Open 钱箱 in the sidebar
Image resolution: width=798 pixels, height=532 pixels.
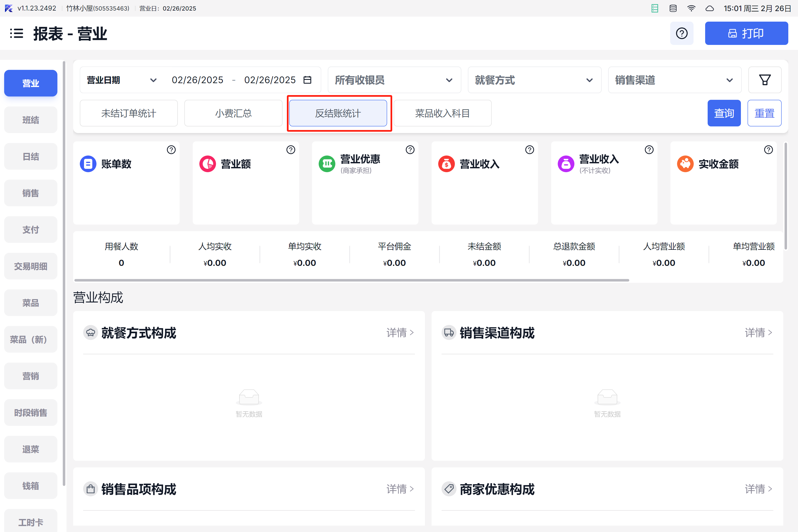pyautogui.click(x=30, y=486)
